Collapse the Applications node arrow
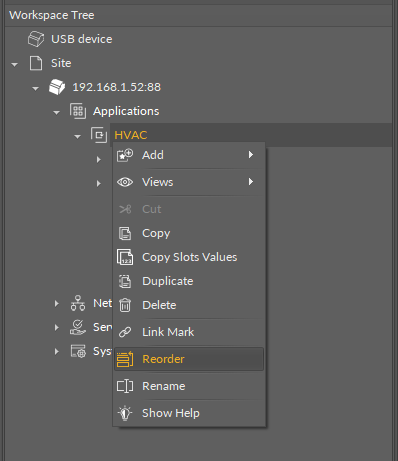Viewport: 398px width, 461px height. click(56, 112)
